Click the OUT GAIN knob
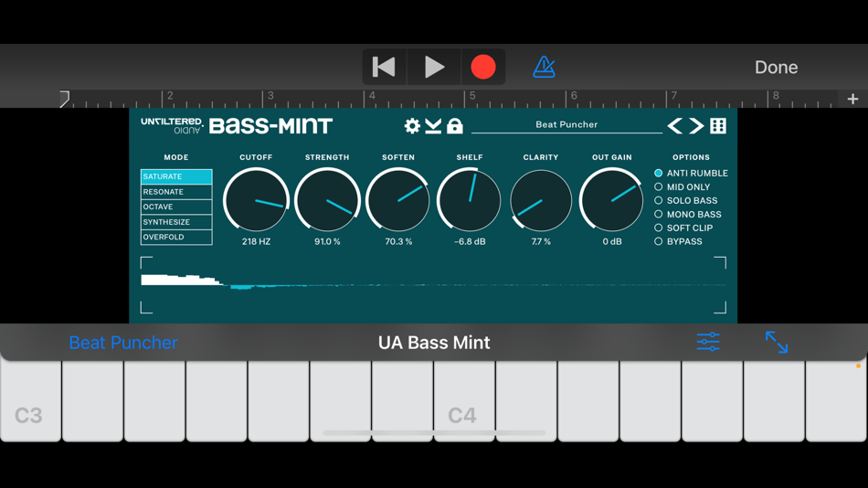 point(611,200)
